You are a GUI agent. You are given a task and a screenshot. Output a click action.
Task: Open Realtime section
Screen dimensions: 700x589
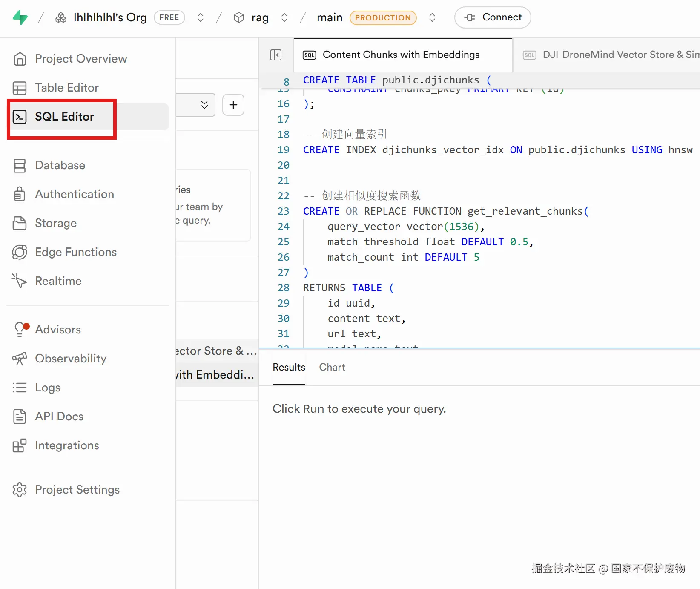[58, 281]
